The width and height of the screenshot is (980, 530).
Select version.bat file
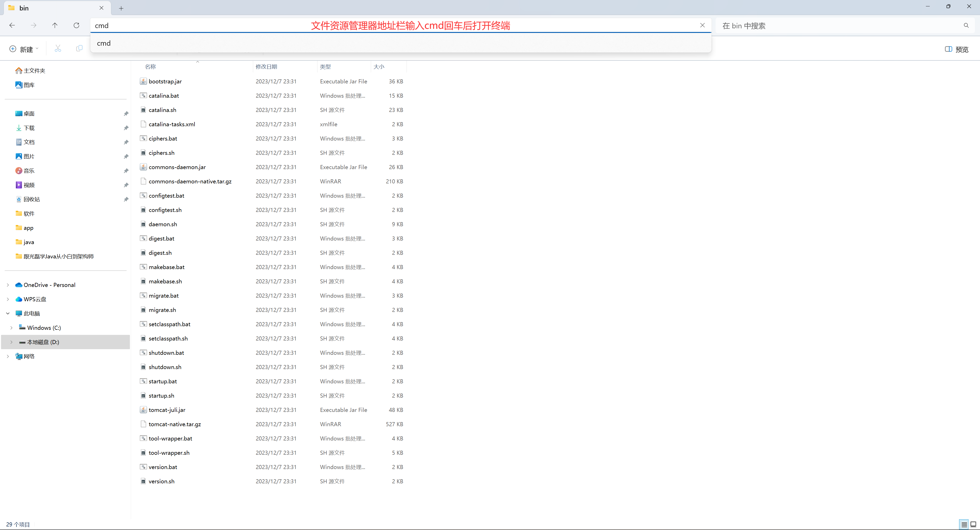163,467
